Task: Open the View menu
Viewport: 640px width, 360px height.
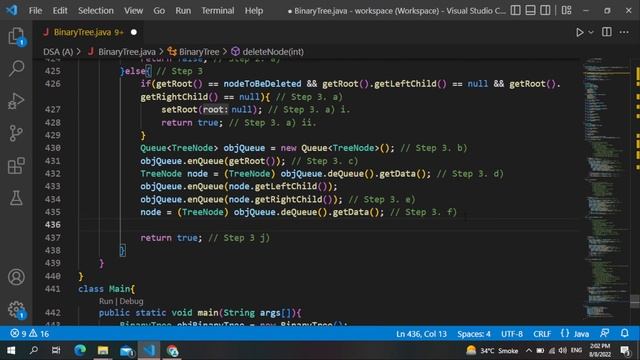Action: [133, 11]
